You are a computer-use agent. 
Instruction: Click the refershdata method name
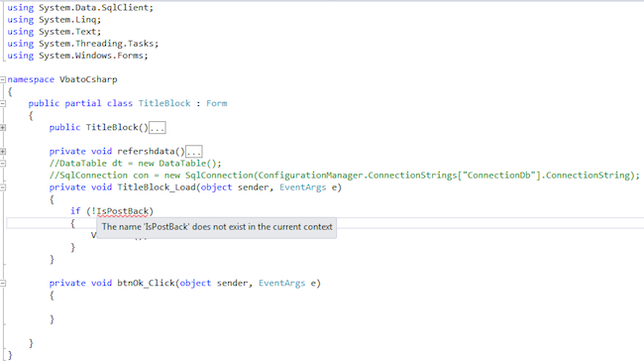[146, 152]
